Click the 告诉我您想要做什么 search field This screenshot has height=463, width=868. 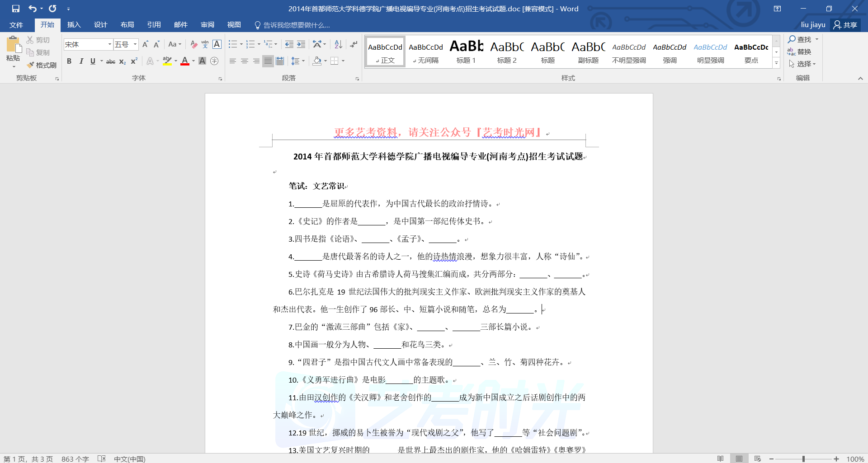(296, 25)
